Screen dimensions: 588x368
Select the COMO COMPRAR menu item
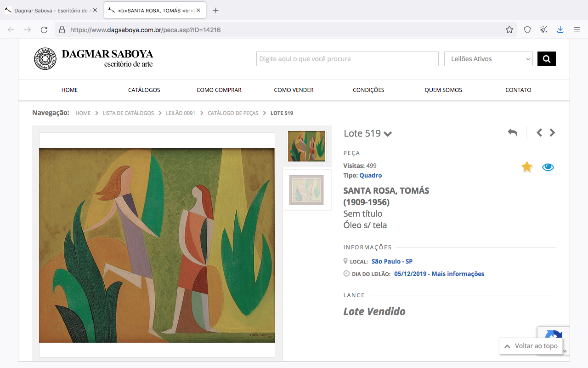tap(219, 90)
